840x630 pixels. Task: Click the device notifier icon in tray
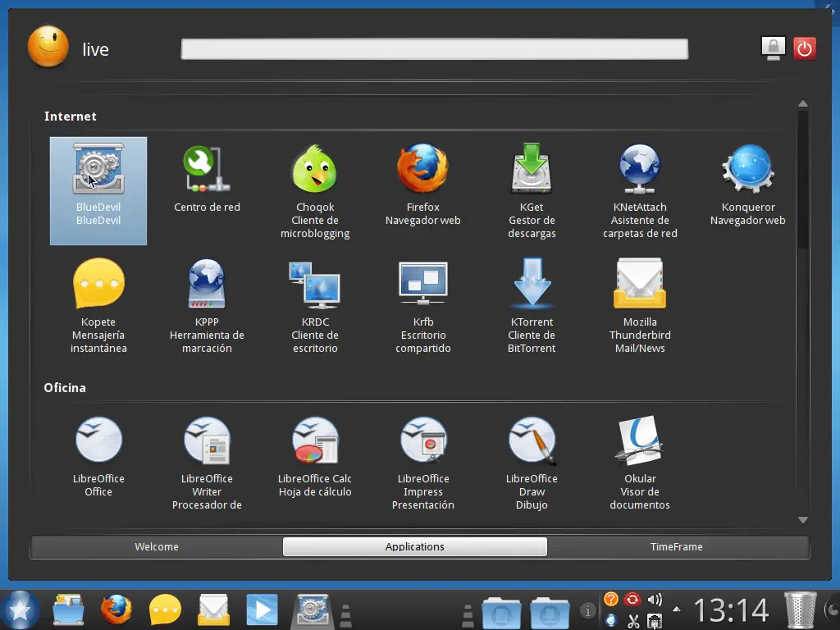pos(654,621)
